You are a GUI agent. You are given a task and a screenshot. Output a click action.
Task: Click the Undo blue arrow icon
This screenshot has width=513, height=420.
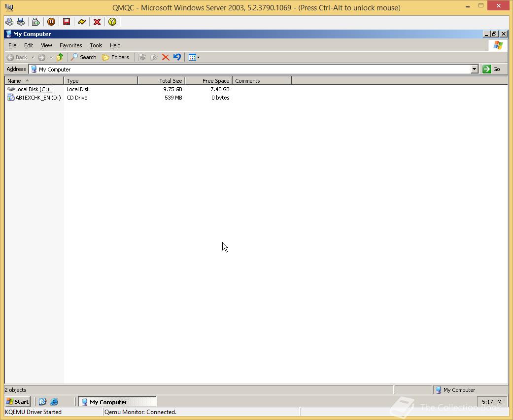(177, 57)
